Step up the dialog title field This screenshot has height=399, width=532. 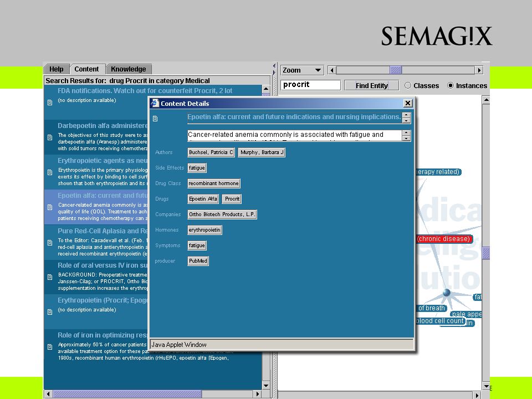pyautogui.click(x=406, y=115)
